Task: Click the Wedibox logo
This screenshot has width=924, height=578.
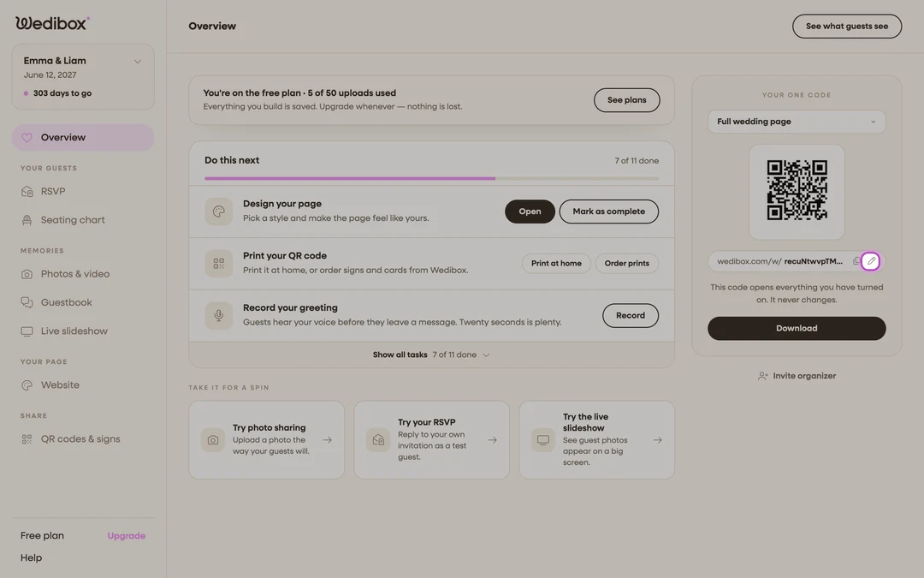Action: click(x=52, y=23)
